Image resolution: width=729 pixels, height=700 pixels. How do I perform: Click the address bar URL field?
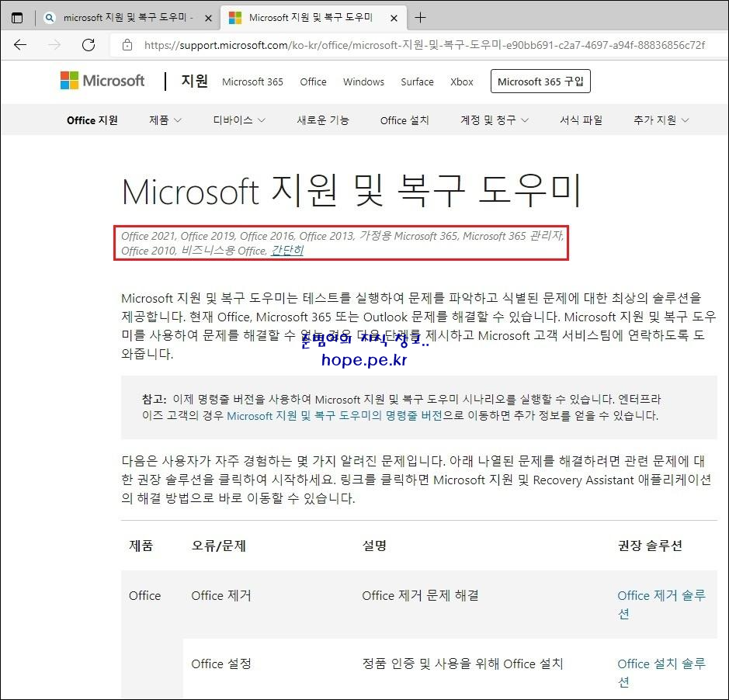point(424,45)
